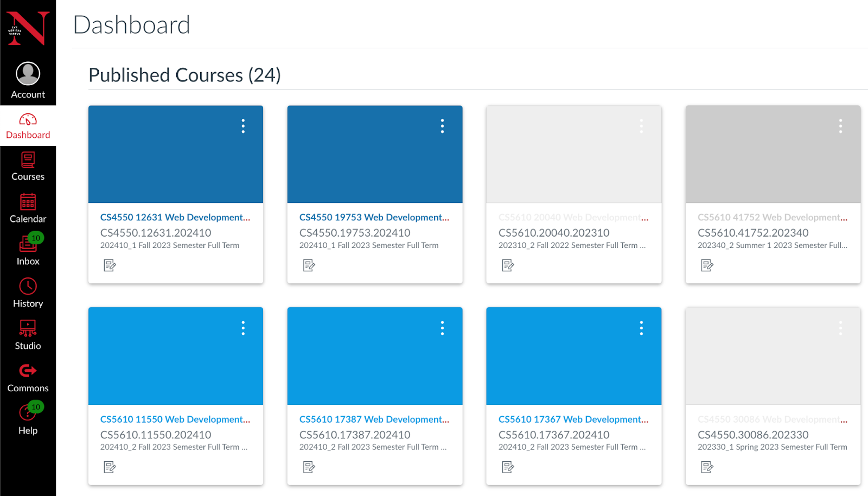
Task: Expand options menu on CS4550 12631 card
Action: pos(243,126)
